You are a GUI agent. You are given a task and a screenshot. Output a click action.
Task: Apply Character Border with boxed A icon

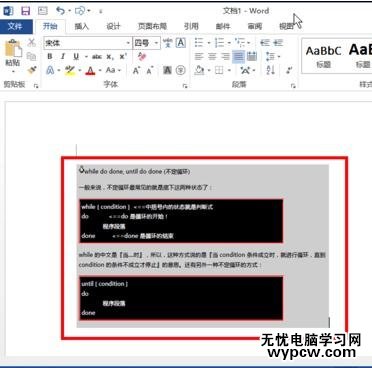[181, 43]
